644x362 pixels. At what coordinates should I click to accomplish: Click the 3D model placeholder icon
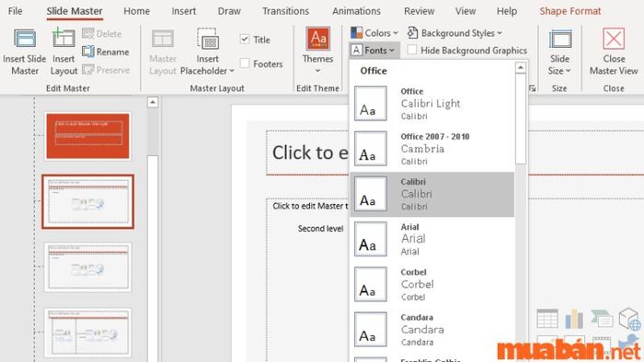[629, 319]
